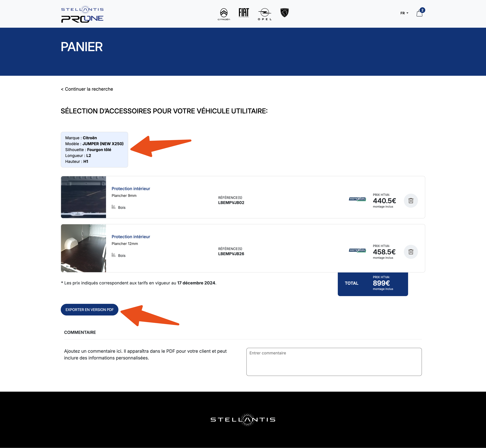Viewport: 486px width, 448px height.
Task: Click the 440.5€ price
Action: [384, 201]
